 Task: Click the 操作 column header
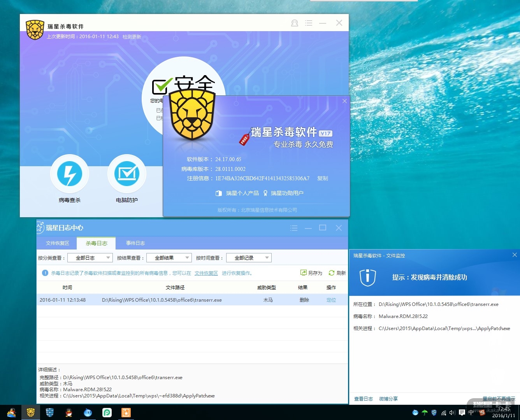pos(331,288)
